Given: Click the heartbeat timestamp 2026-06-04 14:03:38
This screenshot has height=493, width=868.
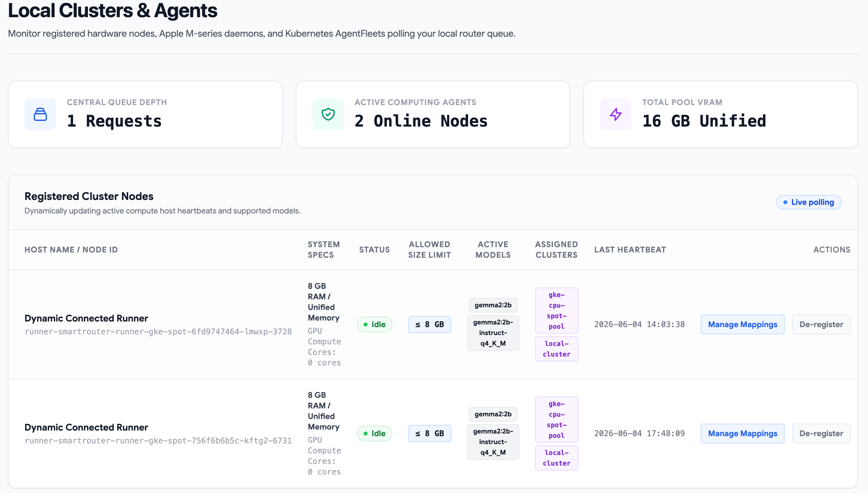Looking at the screenshot, I should coord(639,324).
